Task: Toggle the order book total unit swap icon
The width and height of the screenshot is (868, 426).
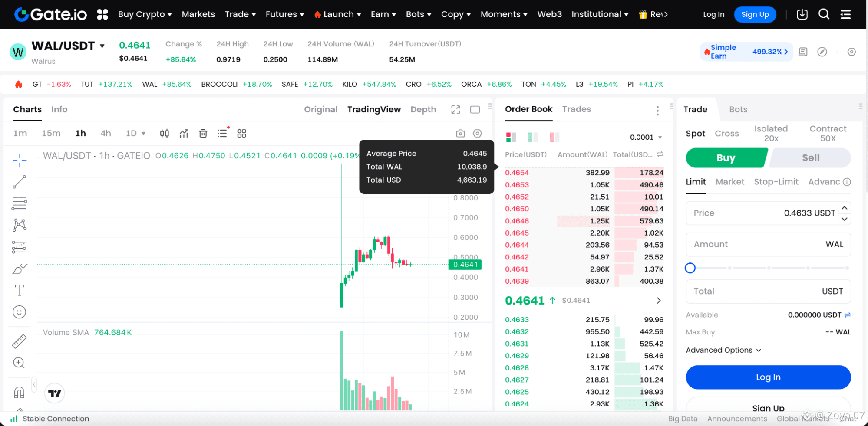Action: pos(660,154)
